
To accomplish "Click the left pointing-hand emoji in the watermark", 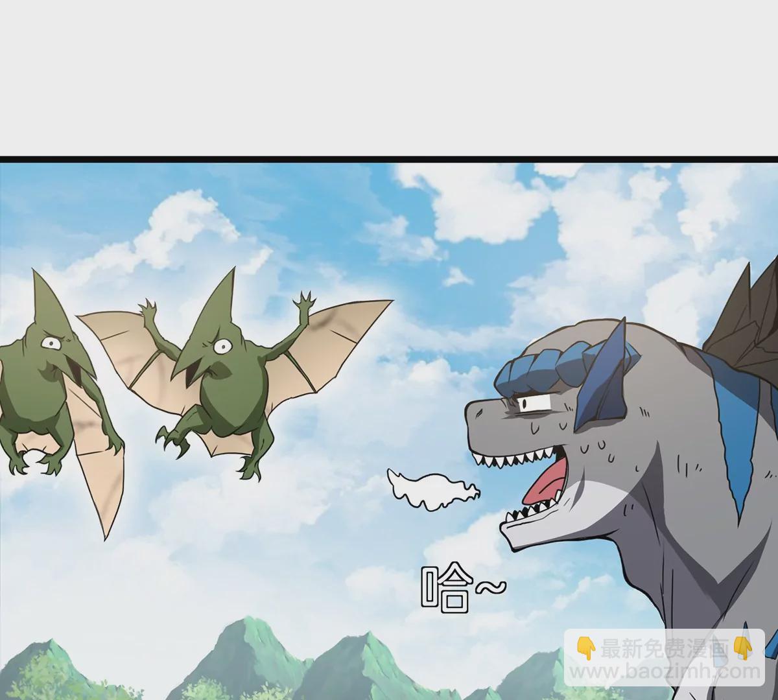I will pyautogui.click(x=585, y=647).
